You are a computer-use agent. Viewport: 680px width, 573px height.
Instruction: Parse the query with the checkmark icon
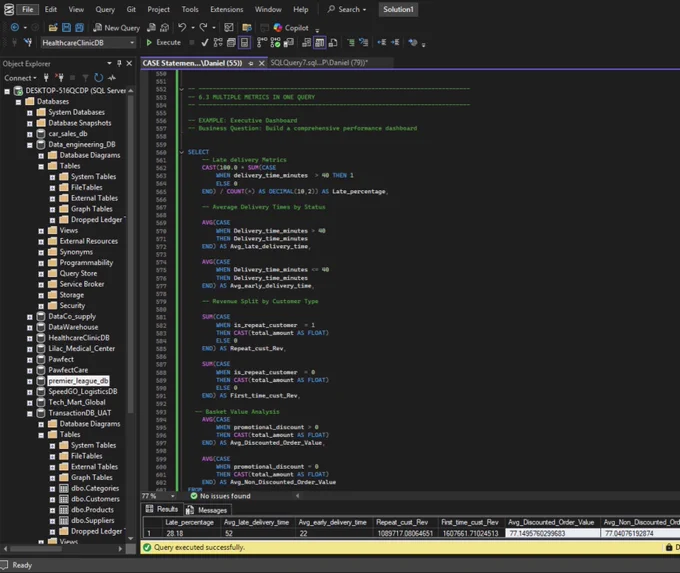pyautogui.click(x=205, y=43)
